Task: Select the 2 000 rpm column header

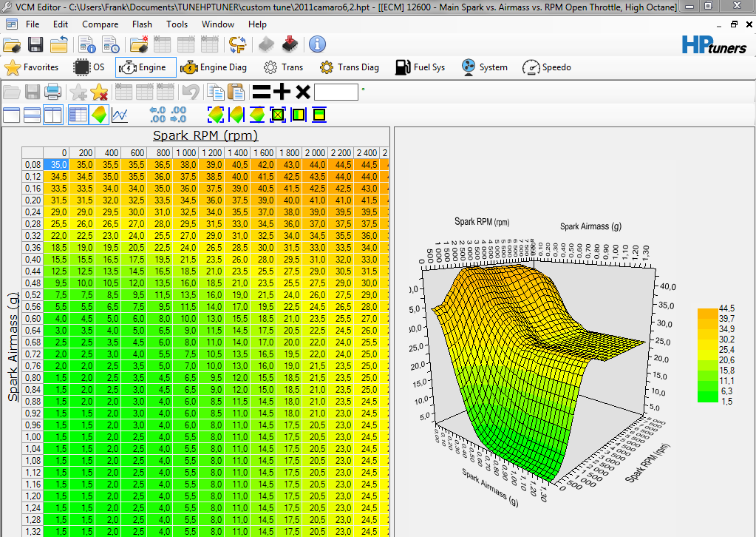Action: (x=315, y=152)
